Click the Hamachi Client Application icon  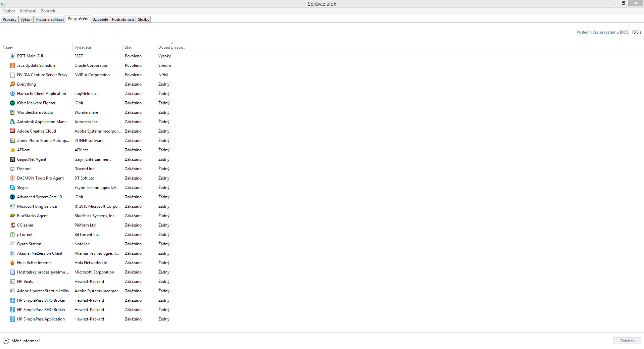[x=12, y=94]
